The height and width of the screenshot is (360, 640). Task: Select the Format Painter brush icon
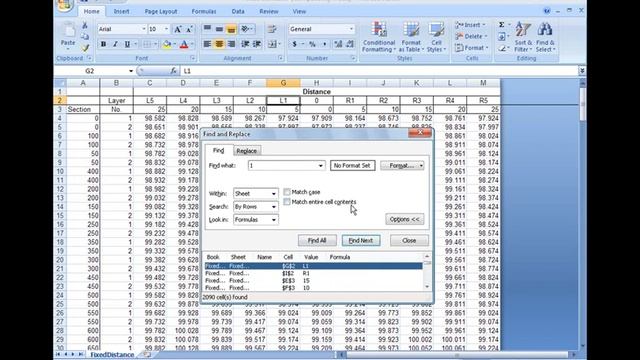click(85, 48)
